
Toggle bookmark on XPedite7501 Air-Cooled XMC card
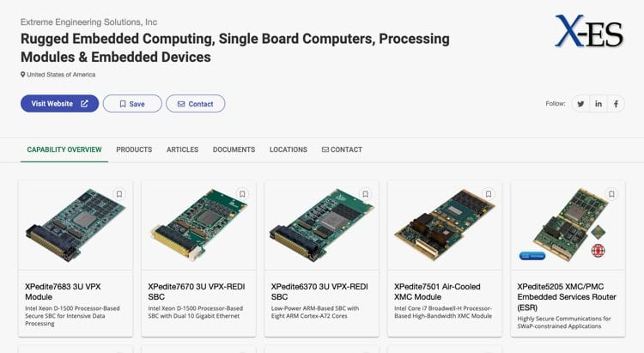pos(489,194)
